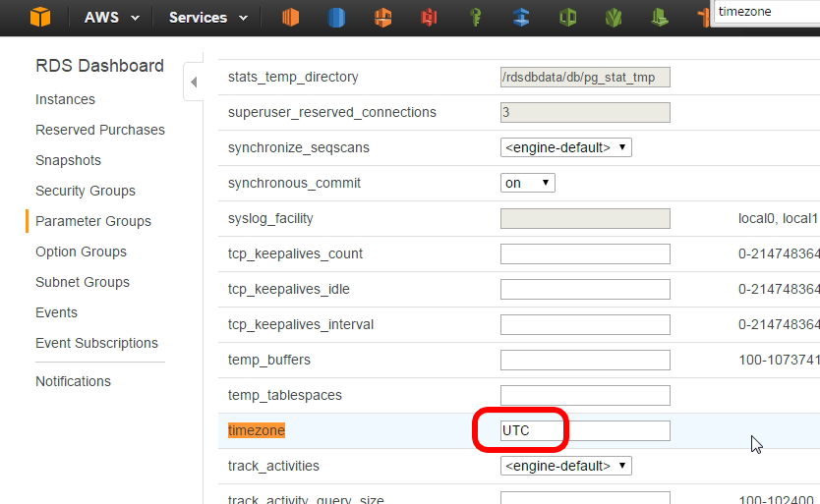
Task: Click the tcp_keepalives_interval input field
Action: (x=585, y=324)
